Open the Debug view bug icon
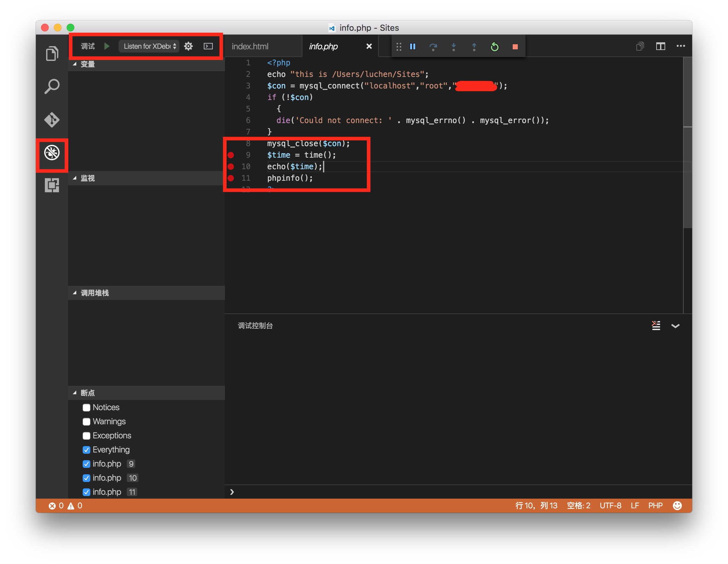The width and height of the screenshot is (728, 564). [52, 153]
